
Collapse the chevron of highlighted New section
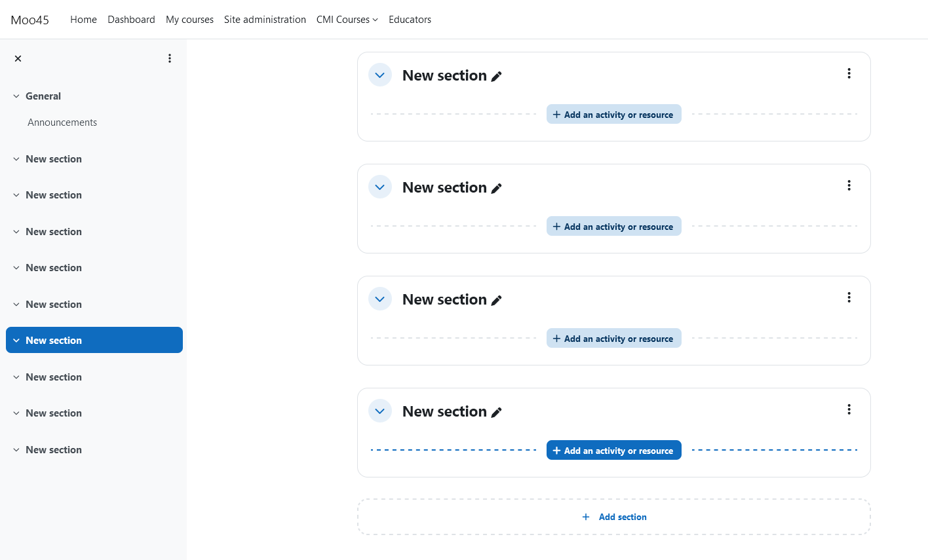16,341
